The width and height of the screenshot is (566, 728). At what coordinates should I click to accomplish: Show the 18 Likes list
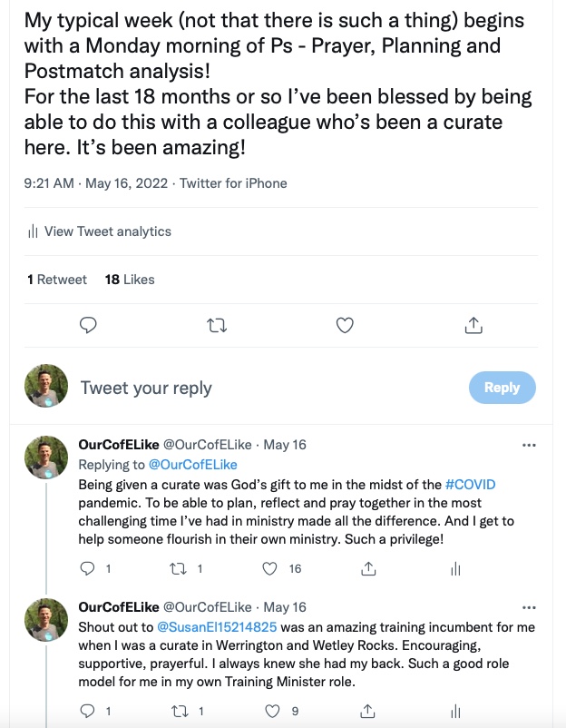pos(130,280)
